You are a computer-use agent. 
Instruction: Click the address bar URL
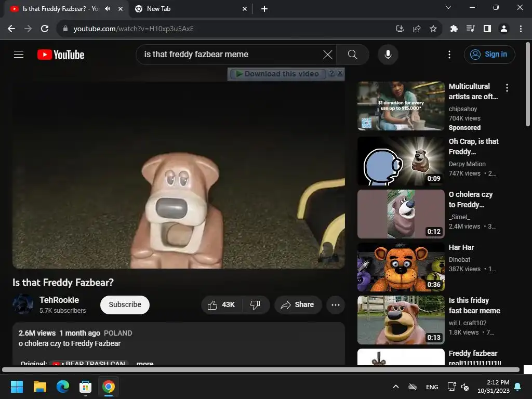coord(134,29)
